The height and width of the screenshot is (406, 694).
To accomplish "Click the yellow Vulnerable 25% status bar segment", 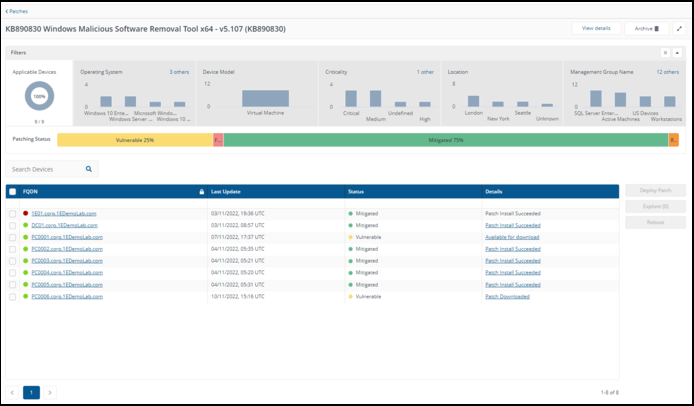I will coord(134,140).
